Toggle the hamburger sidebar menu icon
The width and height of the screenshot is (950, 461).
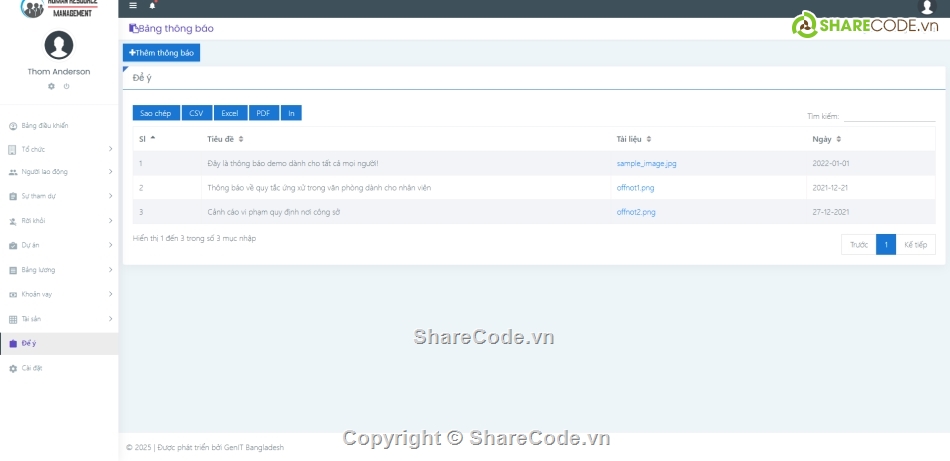coord(133,5)
